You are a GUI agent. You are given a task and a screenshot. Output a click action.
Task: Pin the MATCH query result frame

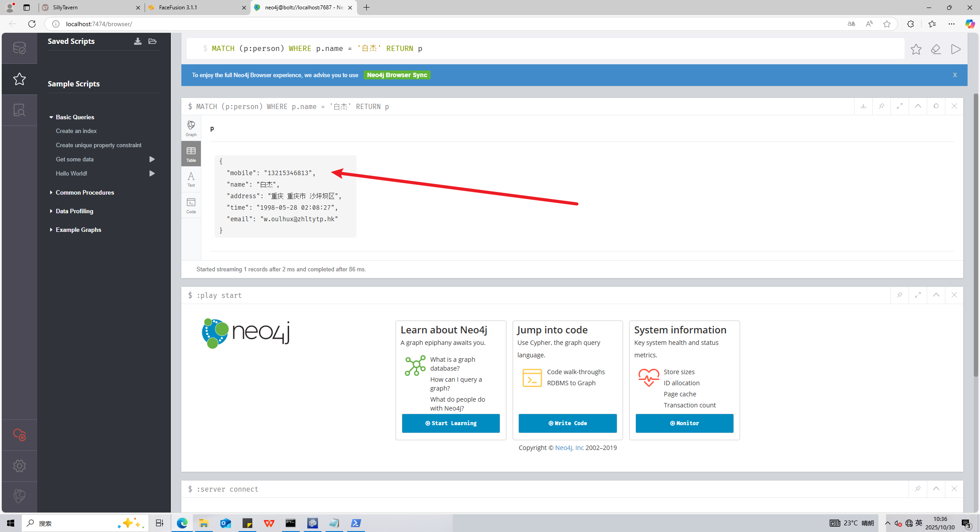[881, 106]
